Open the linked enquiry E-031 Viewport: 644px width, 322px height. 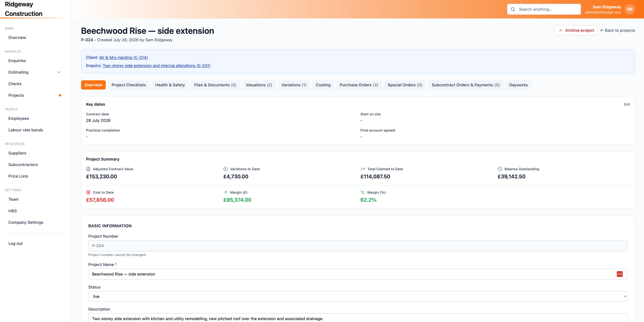157,66
